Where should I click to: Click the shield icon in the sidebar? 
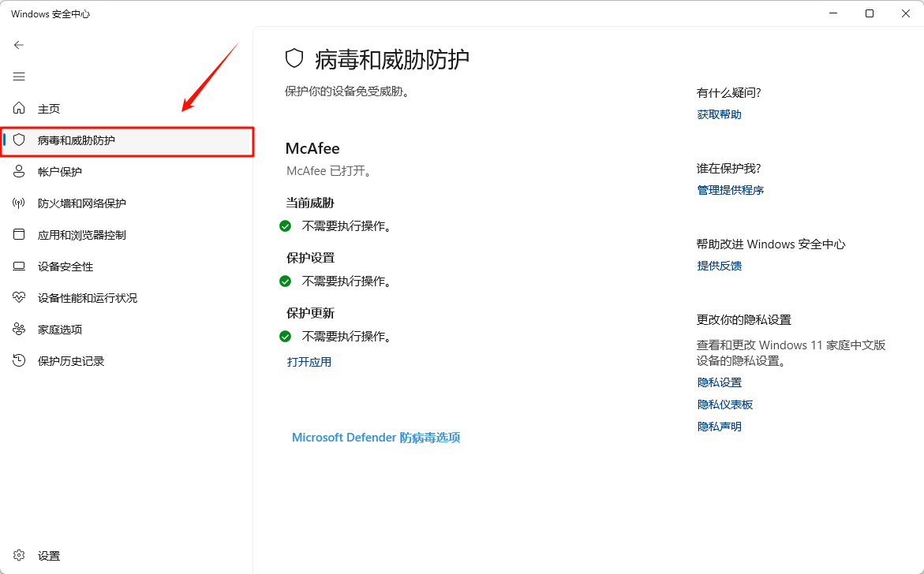click(19, 140)
